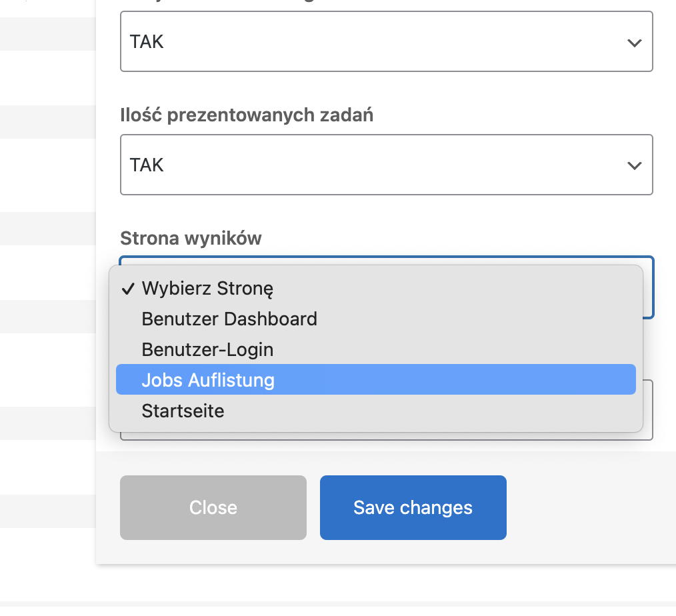
Task: Open the topmost TAK select box
Action: [x=386, y=41]
